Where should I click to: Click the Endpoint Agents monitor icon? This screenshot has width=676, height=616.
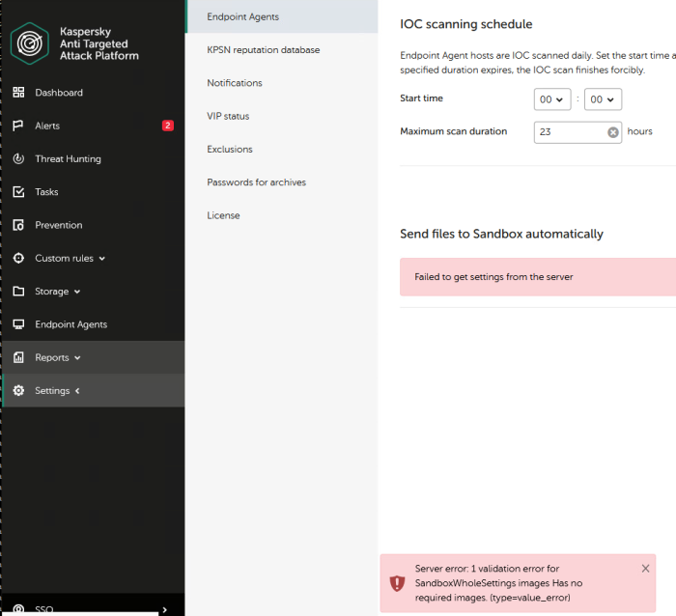pyautogui.click(x=18, y=324)
